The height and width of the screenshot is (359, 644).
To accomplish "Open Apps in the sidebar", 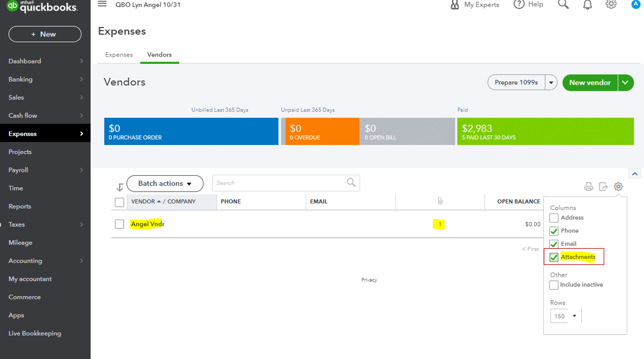I will pyautogui.click(x=16, y=315).
